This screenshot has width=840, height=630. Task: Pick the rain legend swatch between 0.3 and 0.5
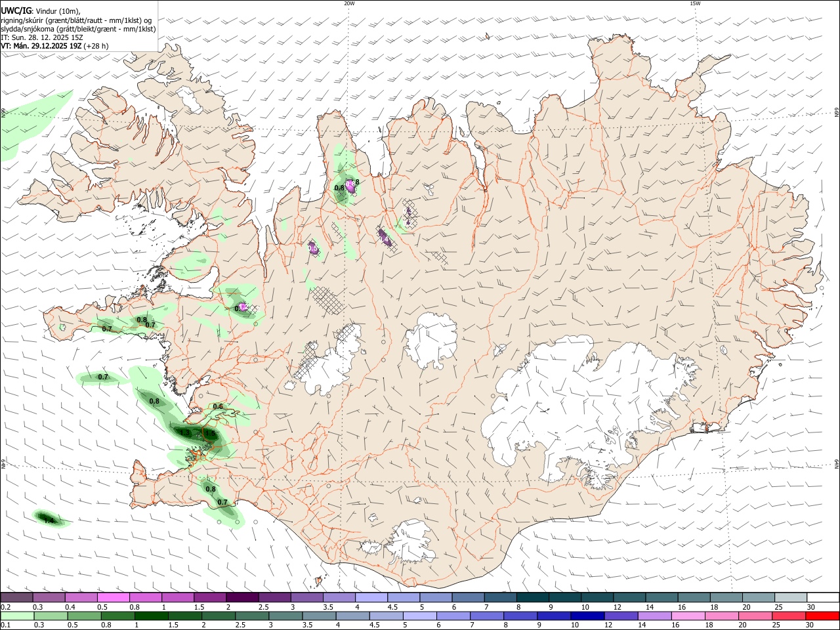50,616
